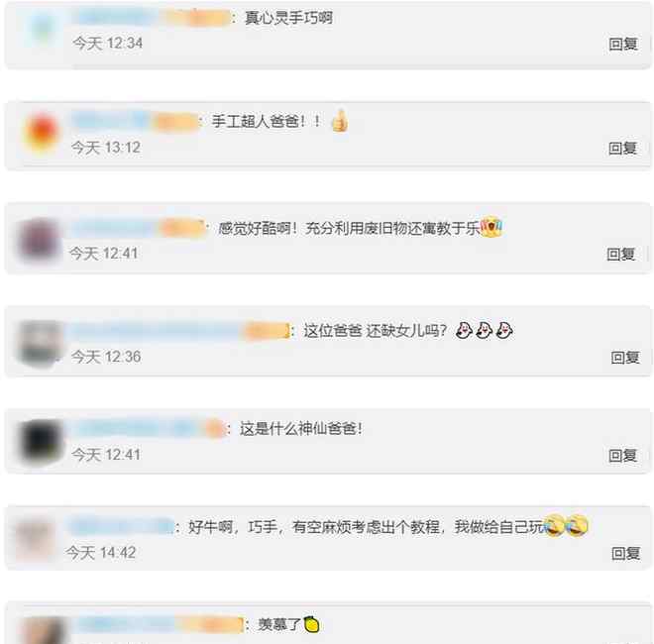
Task: Open the purple avatar of the 感觉好酷啊 commenter
Action: tap(39, 240)
